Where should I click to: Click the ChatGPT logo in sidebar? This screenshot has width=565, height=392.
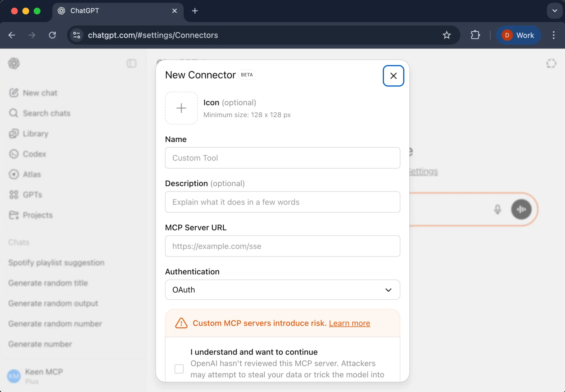click(x=14, y=63)
